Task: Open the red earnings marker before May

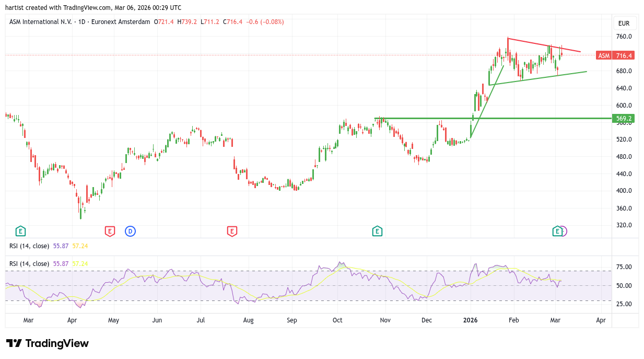Action: pyautogui.click(x=109, y=230)
